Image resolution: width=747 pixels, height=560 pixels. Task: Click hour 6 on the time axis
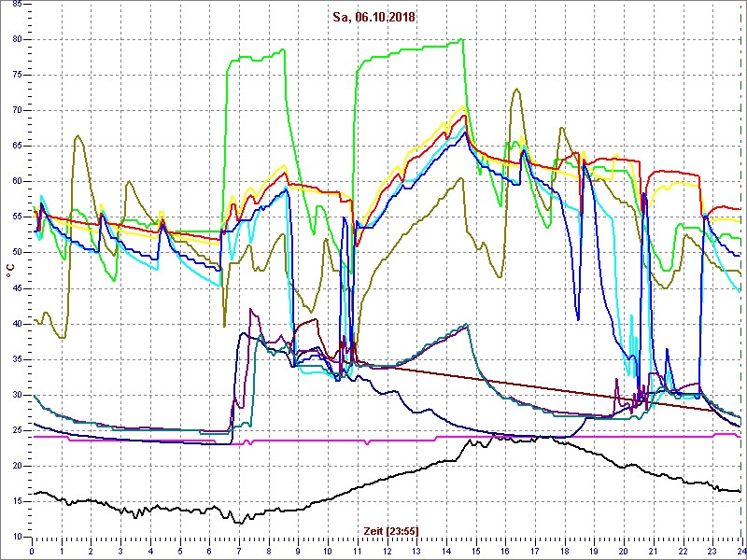coord(209,551)
